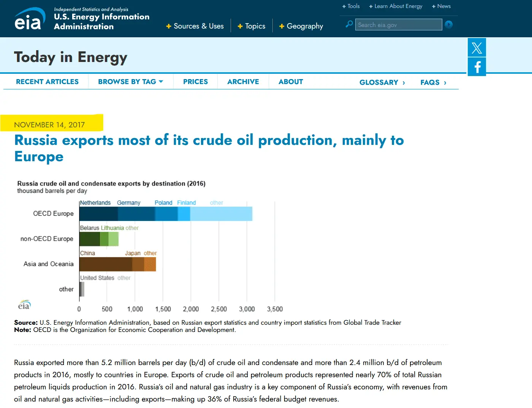Image resolution: width=532 pixels, height=408 pixels.
Task: Click the U.S. Energy Information Administration title
Action: pyautogui.click(x=101, y=22)
